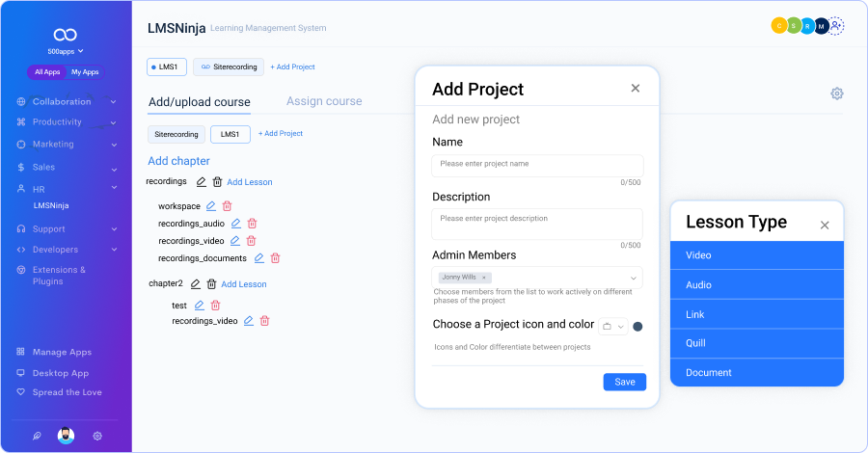Screen dimensions: 868x453
Task: Switch to the Assign course tab
Action: 324,101
